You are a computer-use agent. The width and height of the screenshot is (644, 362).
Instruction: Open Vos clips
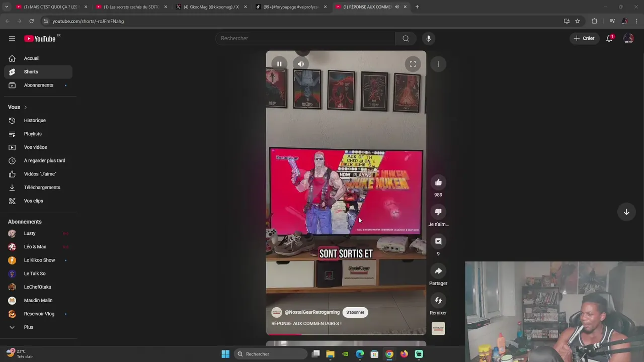(x=38, y=201)
